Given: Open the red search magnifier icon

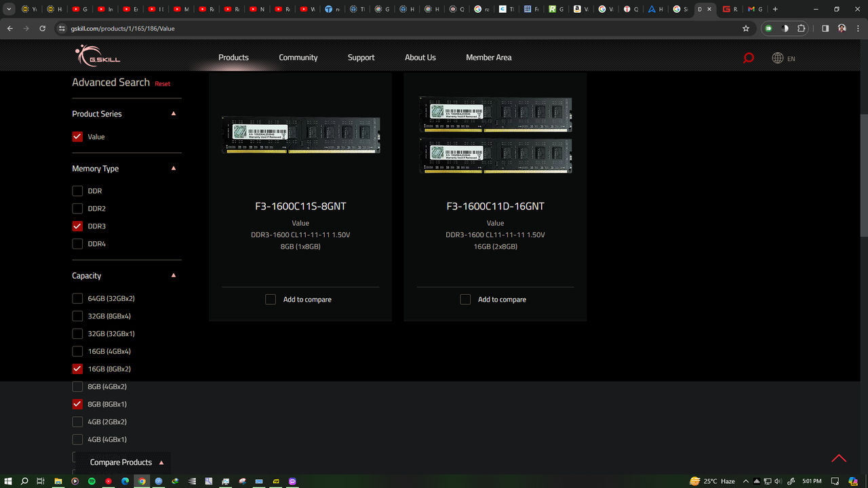Looking at the screenshot, I should point(749,58).
